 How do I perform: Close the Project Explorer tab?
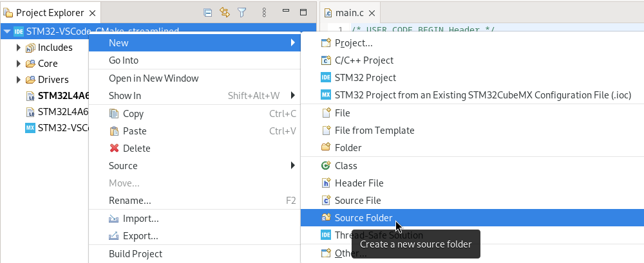(x=92, y=13)
